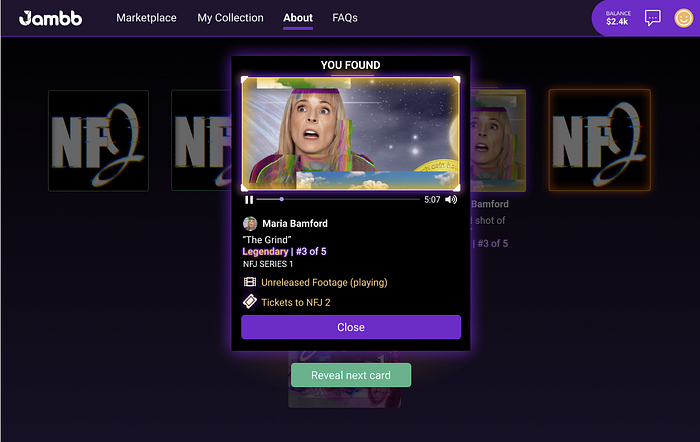The image size is (700, 442).
Task: Click the YOU FOUND heading
Action: pyautogui.click(x=350, y=65)
